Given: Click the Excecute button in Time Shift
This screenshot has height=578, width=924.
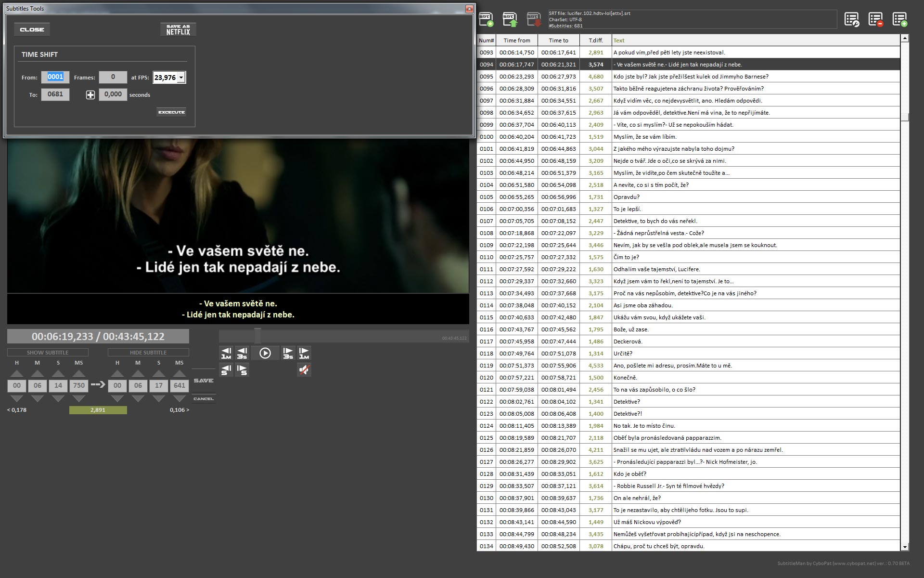Looking at the screenshot, I should click(171, 112).
